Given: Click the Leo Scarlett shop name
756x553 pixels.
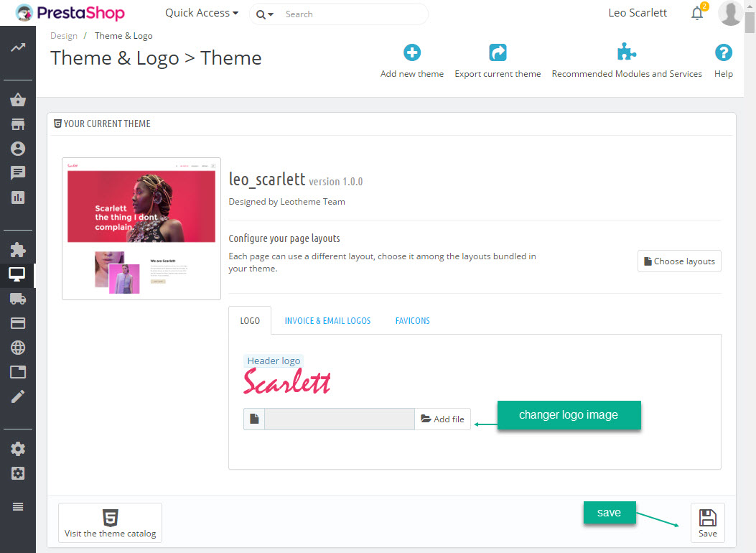Looking at the screenshot, I should (x=638, y=13).
